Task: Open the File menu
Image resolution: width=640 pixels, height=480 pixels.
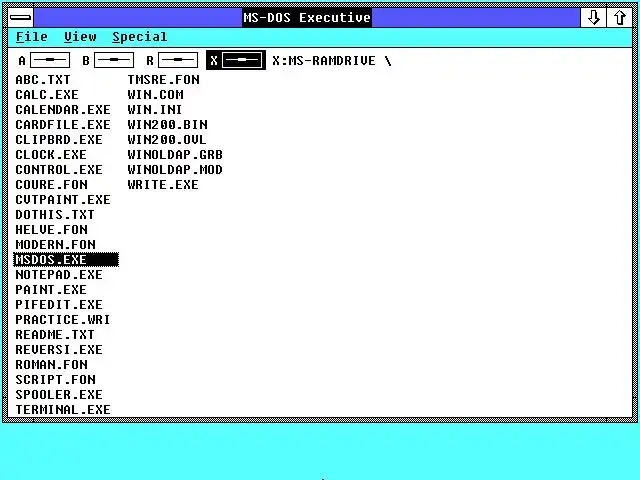Action: (x=31, y=37)
